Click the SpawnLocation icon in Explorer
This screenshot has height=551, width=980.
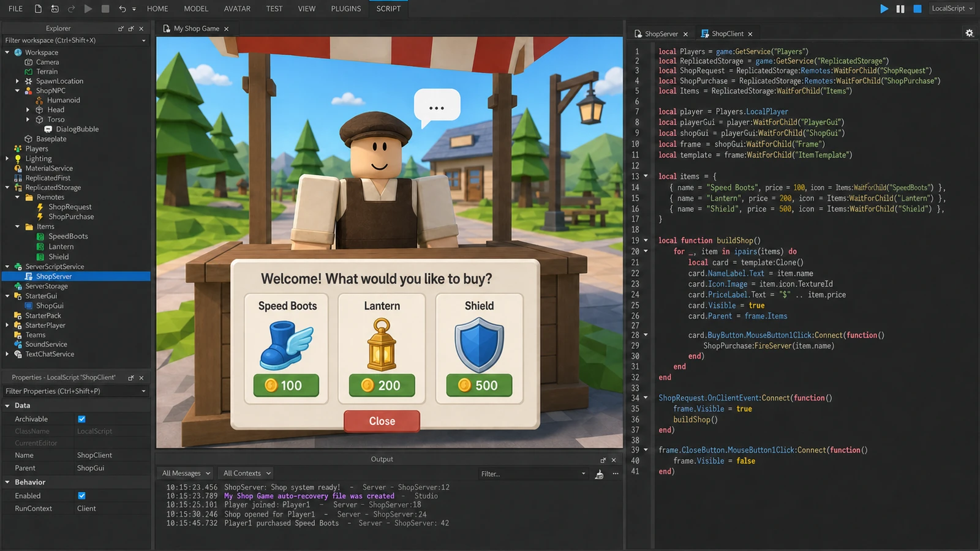pos(29,81)
